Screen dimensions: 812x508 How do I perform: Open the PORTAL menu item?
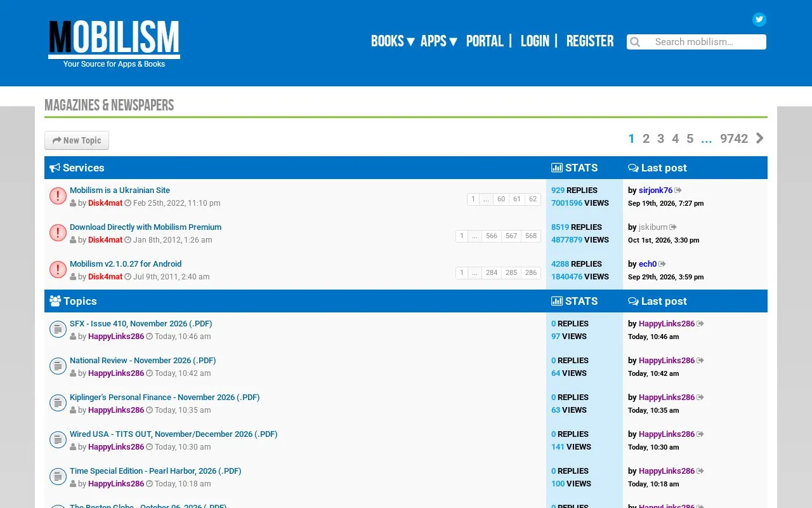pyautogui.click(x=485, y=41)
